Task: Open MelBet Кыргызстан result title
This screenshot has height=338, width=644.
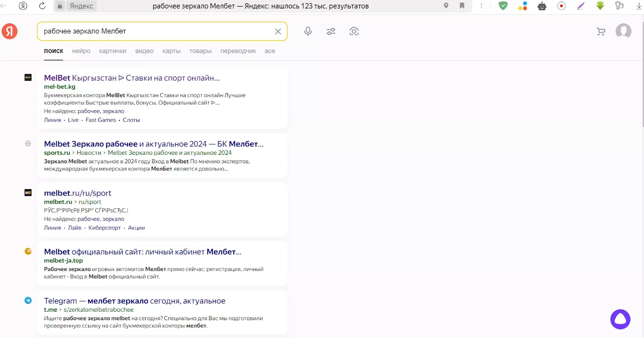Action: (x=132, y=78)
